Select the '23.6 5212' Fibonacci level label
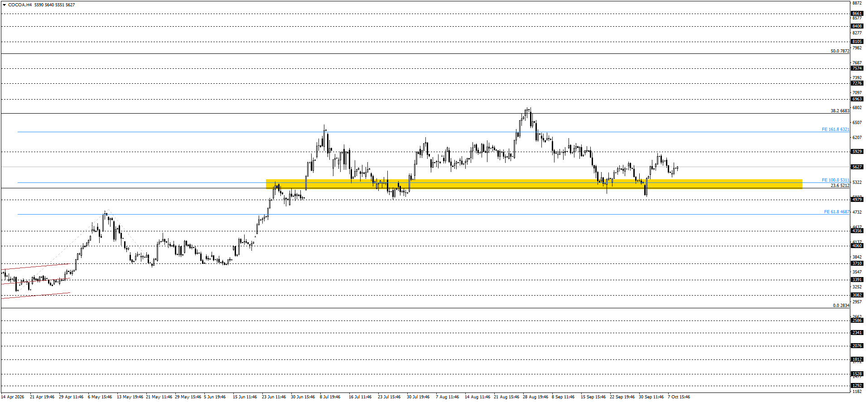The height and width of the screenshot is (402, 868). point(840,186)
